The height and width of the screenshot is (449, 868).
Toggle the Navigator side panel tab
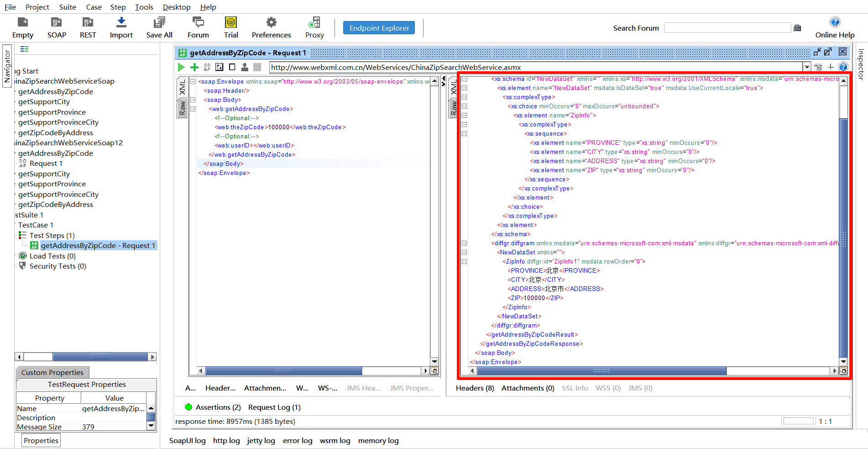click(7, 66)
